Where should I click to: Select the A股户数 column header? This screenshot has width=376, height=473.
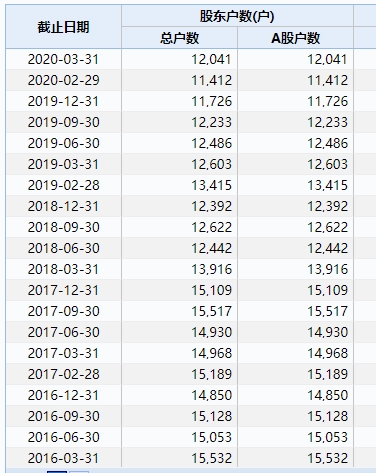coord(295,38)
